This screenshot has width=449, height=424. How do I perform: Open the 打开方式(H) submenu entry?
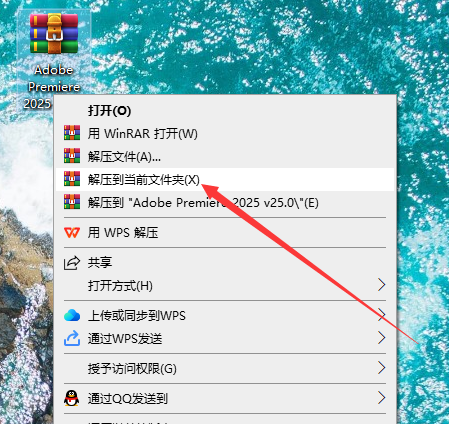(x=225, y=286)
